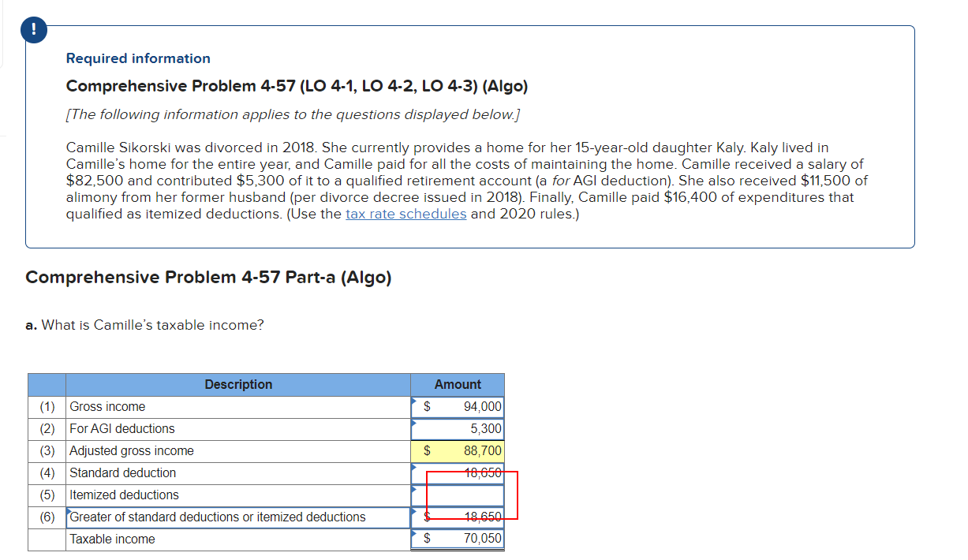Click the Amount column header
Image resolution: width=968 pixels, height=560 pixels.
[458, 384]
